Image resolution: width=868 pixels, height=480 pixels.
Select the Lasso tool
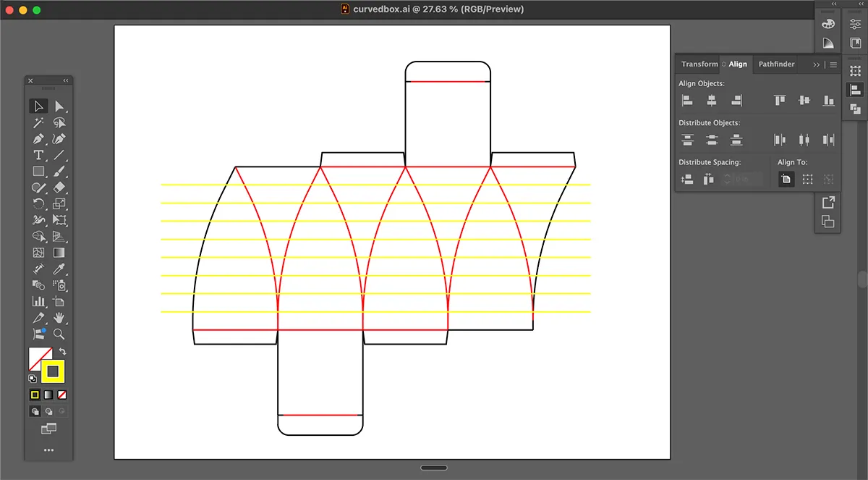pos(59,123)
